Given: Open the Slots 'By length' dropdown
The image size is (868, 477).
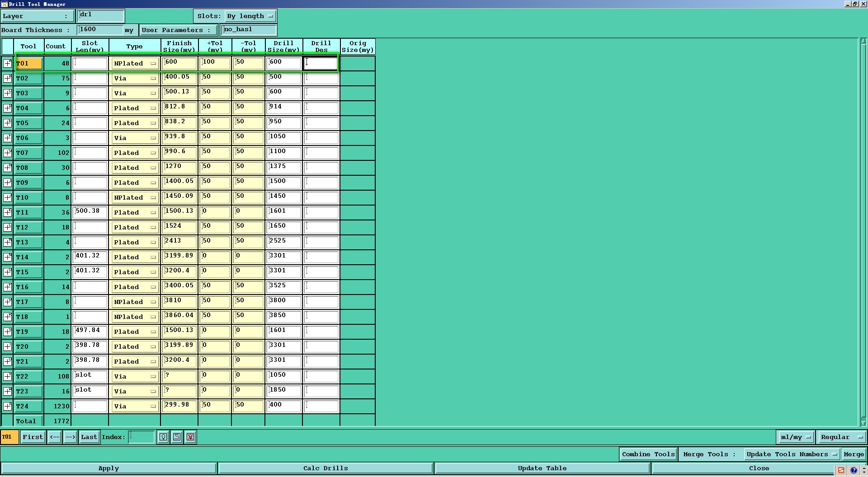Looking at the screenshot, I should click(x=250, y=16).
